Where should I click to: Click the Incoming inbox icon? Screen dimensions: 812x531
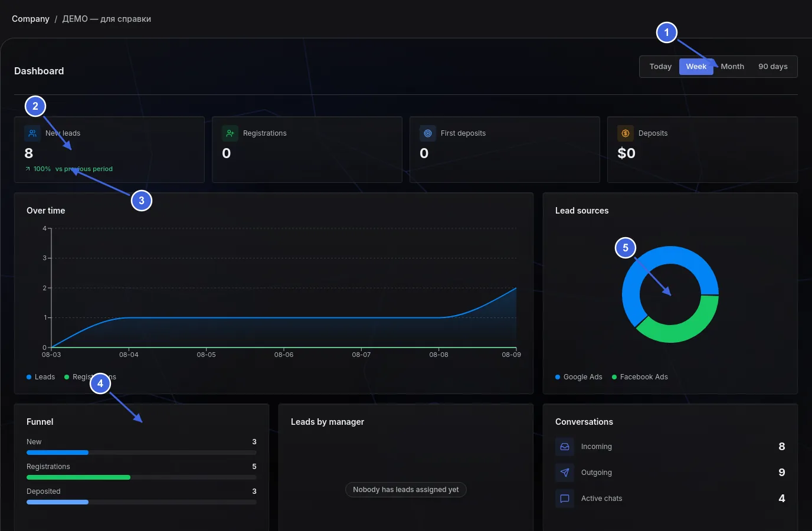[x=565, y=447]
